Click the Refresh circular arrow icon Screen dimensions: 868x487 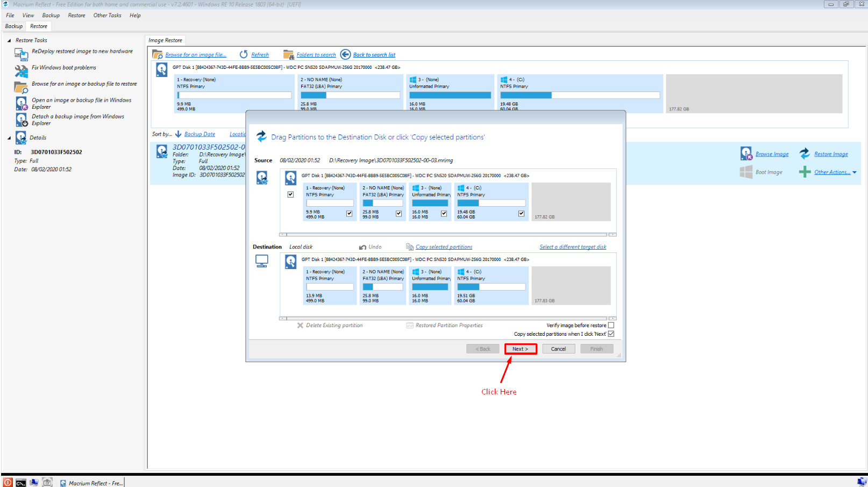coord(244,54)
